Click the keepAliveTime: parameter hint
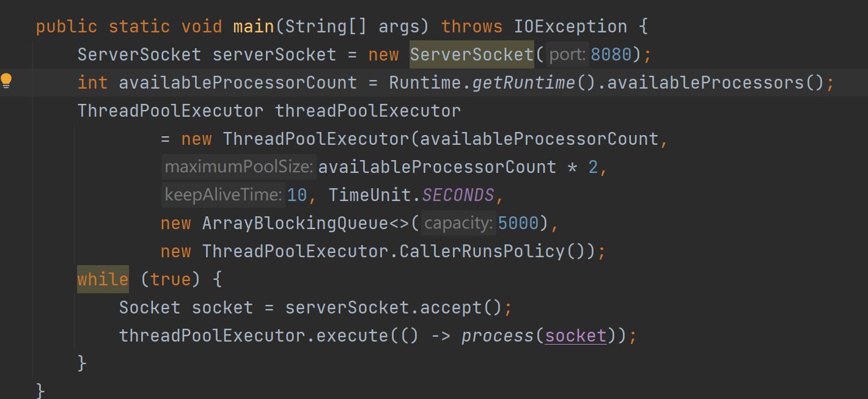This screenshot has height=399, width=868. [223, 195]
